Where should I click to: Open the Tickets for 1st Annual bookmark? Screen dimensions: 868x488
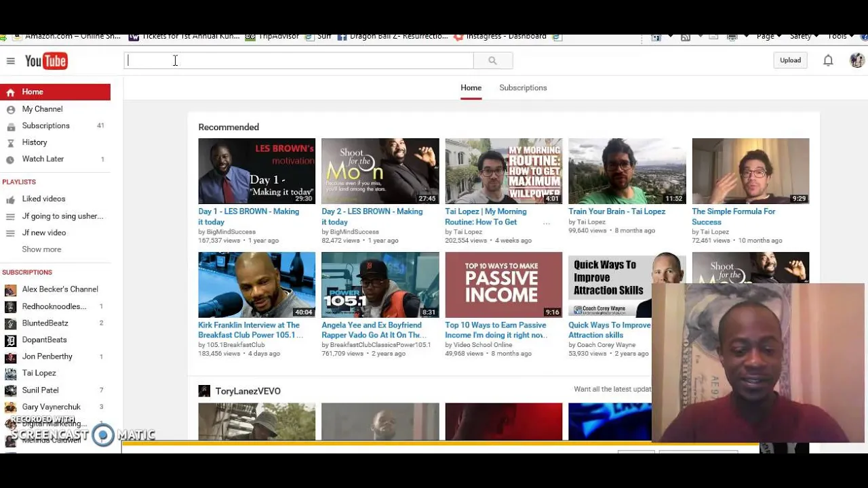click(184, 37)
